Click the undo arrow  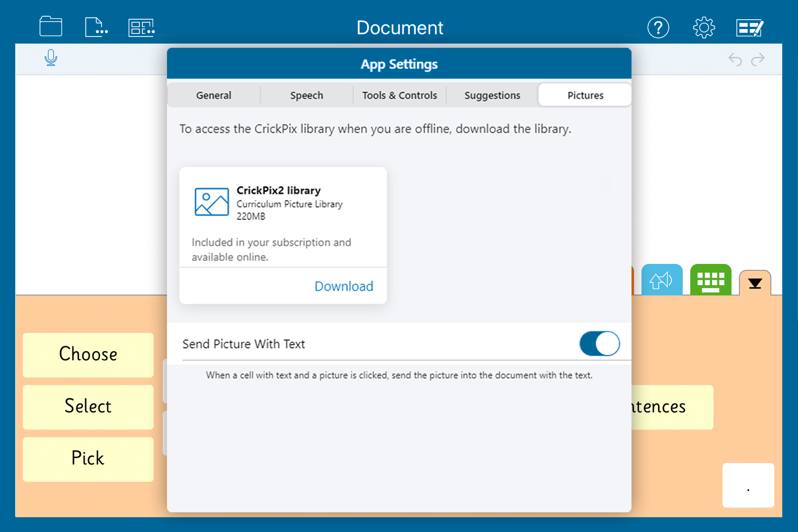click(x=735, y=59)
